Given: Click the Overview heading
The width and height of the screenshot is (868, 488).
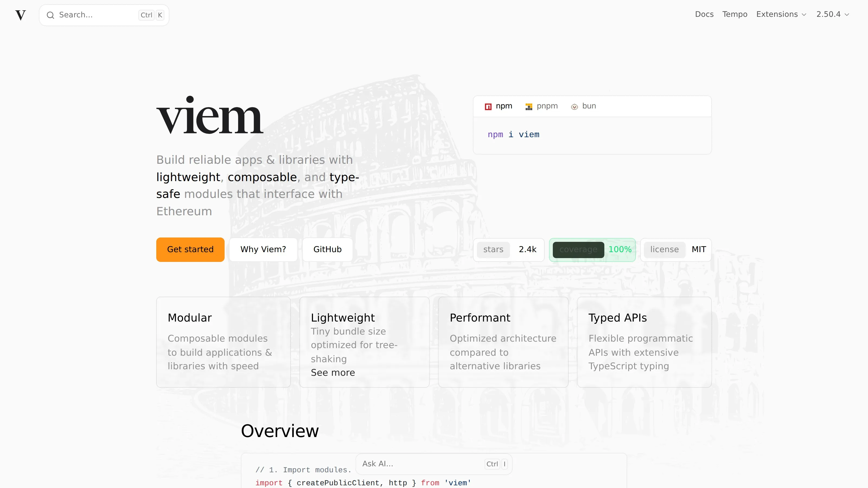Looking at the screenshot, I should [x=280, y=431].
